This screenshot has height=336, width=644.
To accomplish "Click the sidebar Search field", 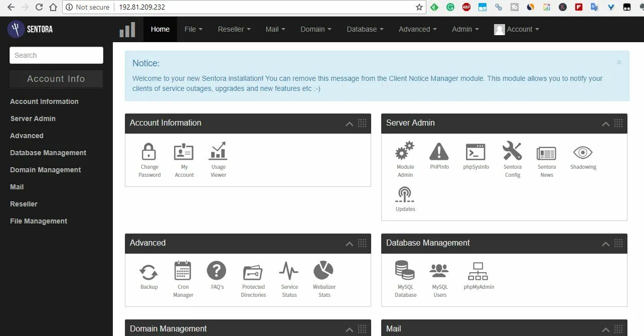I will coord(56,55).
